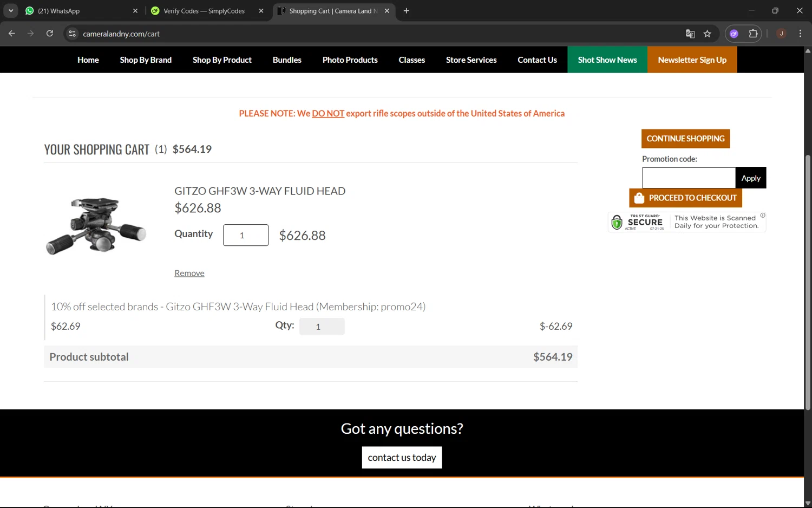Click the page vertical scrollbar
812x508 pixels.
[x=808, y=282]
